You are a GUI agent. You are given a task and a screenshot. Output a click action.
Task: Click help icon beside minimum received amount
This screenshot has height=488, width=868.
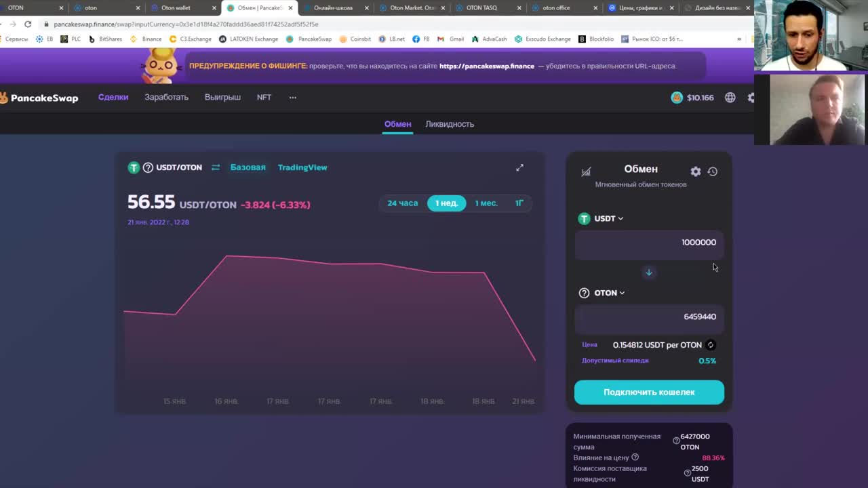[x=676, y=441]
